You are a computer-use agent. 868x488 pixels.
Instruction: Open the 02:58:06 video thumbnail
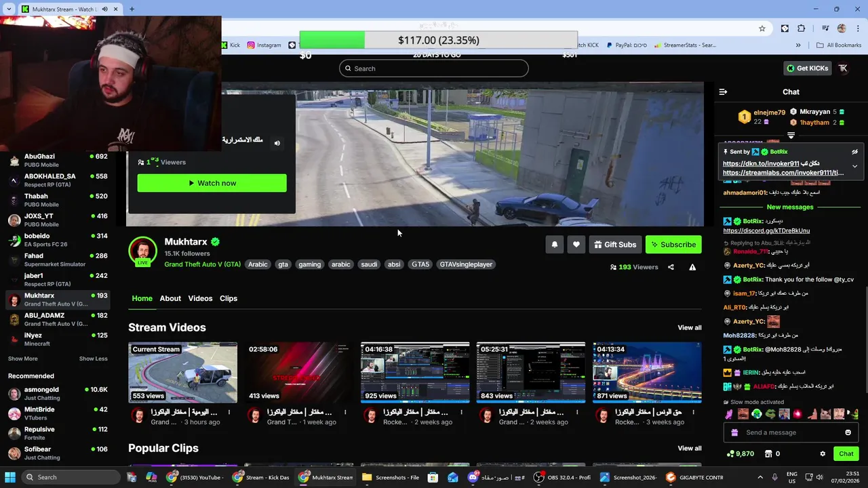point(298,372)
